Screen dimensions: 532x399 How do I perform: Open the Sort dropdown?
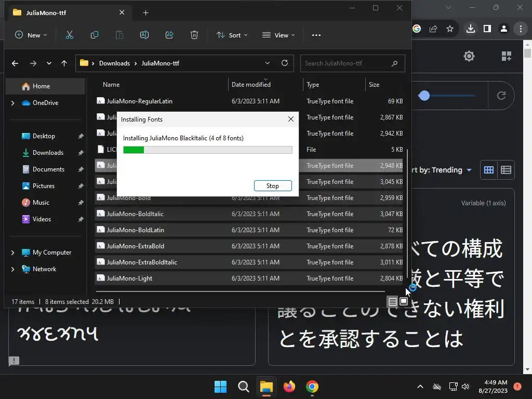(232, 35)
